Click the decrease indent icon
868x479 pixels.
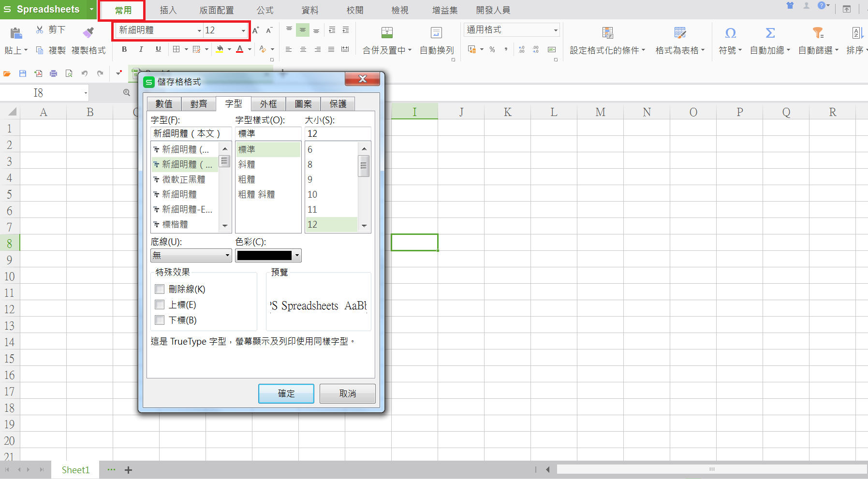[332, 30]
